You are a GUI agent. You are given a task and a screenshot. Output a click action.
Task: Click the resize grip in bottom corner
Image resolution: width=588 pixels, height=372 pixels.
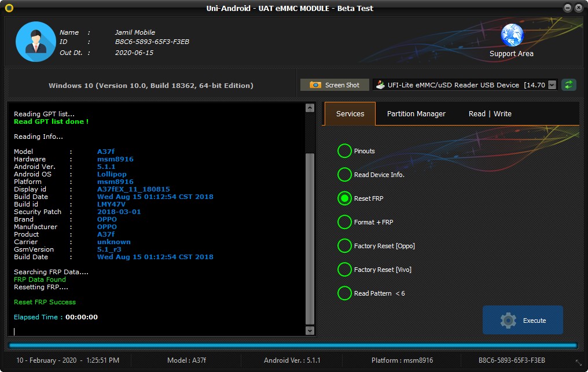pos(578,363)
